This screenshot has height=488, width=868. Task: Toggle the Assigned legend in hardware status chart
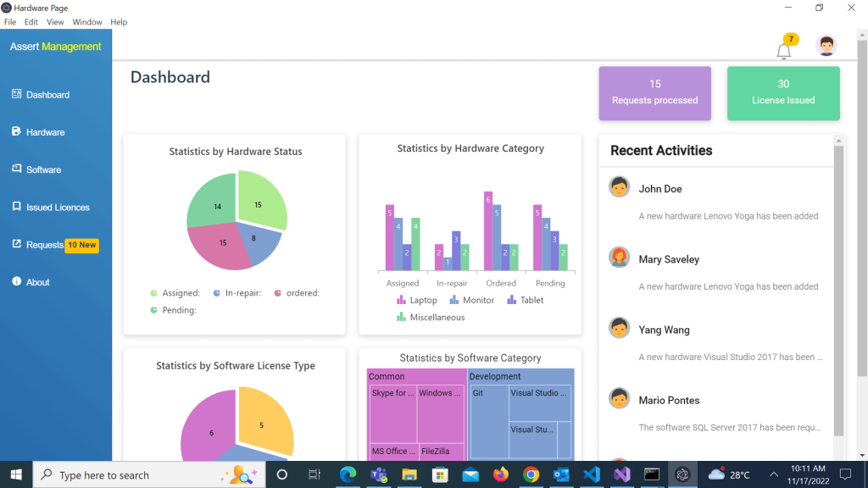click(175, 293)
